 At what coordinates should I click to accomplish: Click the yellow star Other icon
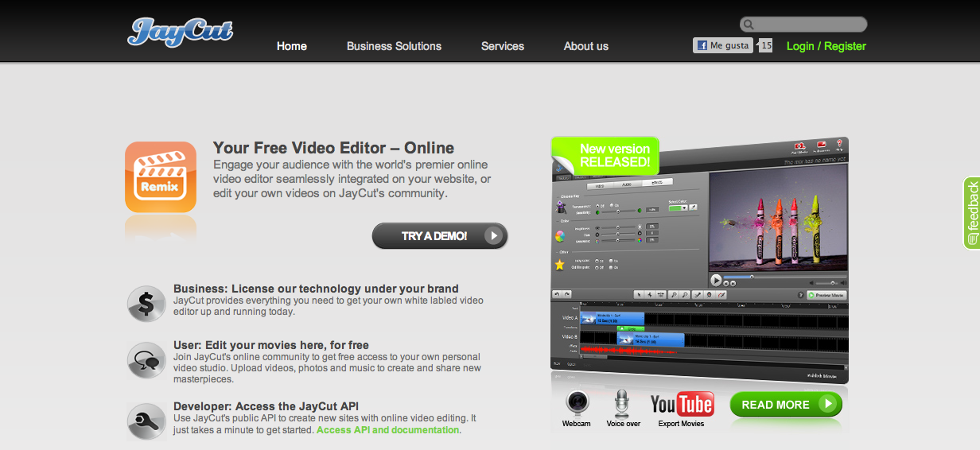(560, 265)
